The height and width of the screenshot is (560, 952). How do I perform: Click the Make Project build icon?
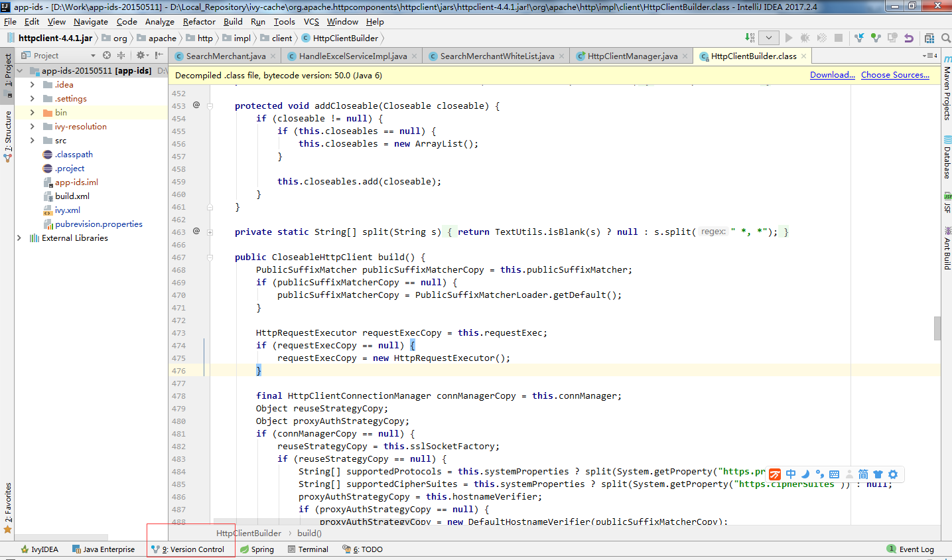tap(750, 38)
